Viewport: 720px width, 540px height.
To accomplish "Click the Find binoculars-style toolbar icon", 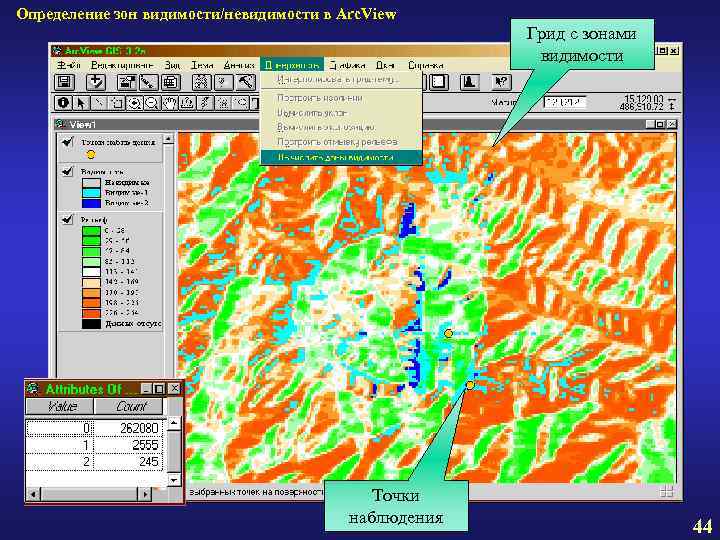I will click(202, 83).
